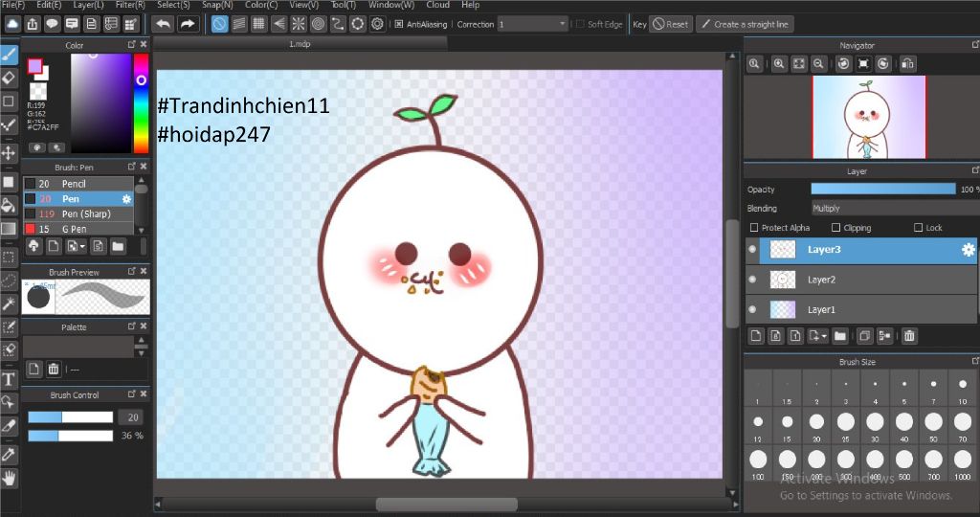The height and width of the screenshot is (517, 980).
Task: Open Select menu
Action: pos(173,5)
